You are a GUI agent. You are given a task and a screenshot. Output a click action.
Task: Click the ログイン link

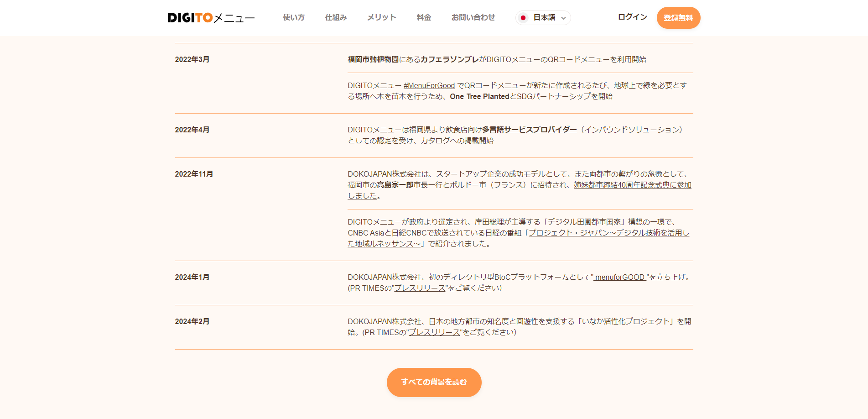(x=633, y=17)
